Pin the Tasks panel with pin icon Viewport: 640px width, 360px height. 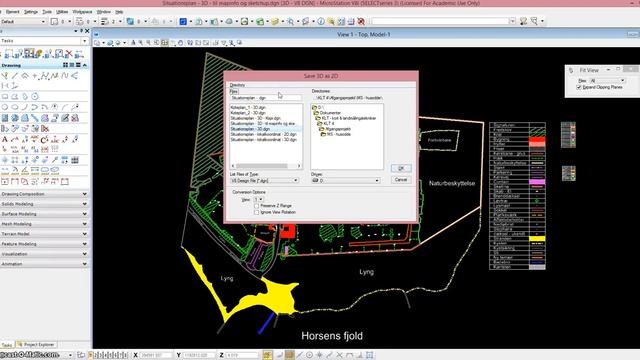pyautogui.click(x=81, y=31)
